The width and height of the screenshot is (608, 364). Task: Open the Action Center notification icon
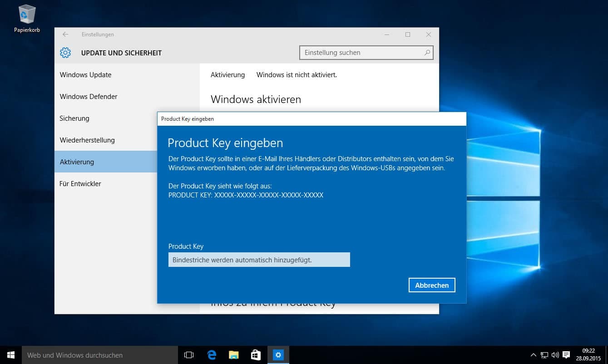tap(566, 355)
